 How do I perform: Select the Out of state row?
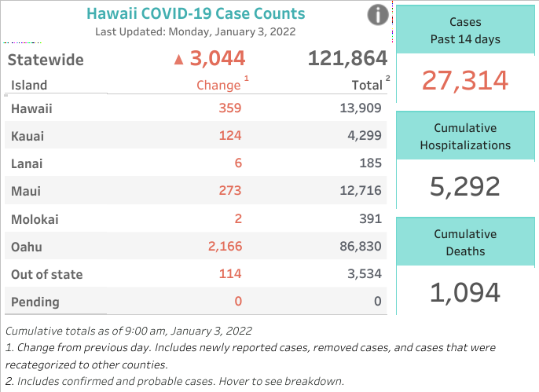[196, 274]
